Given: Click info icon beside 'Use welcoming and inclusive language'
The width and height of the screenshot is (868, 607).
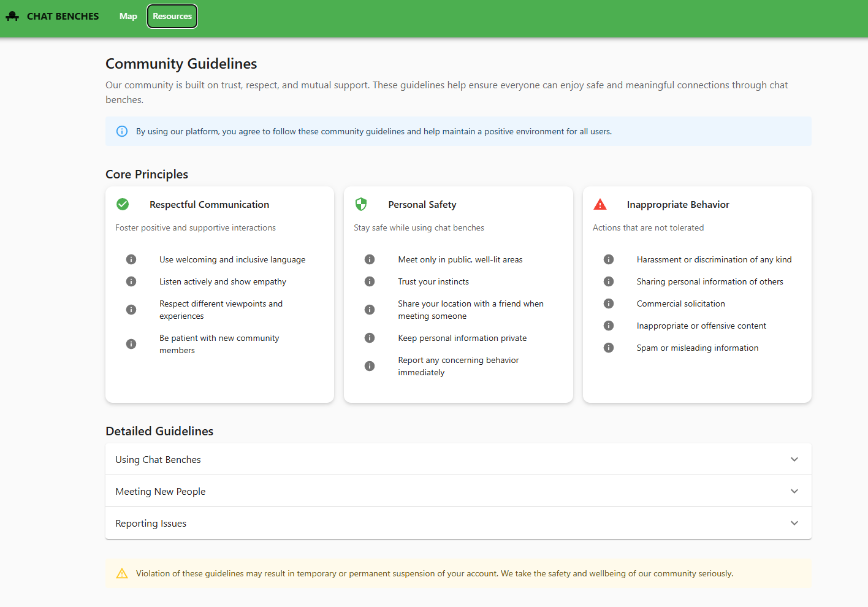Looking at the screenshot, I should click(131, 259).
